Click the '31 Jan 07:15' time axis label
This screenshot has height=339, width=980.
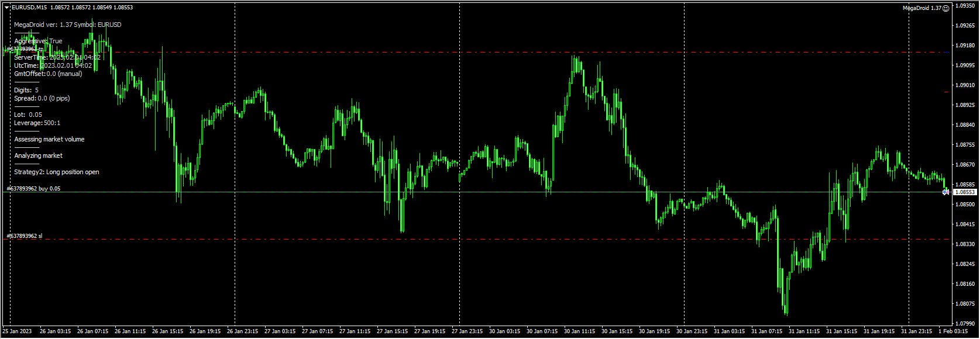[766, 331]
